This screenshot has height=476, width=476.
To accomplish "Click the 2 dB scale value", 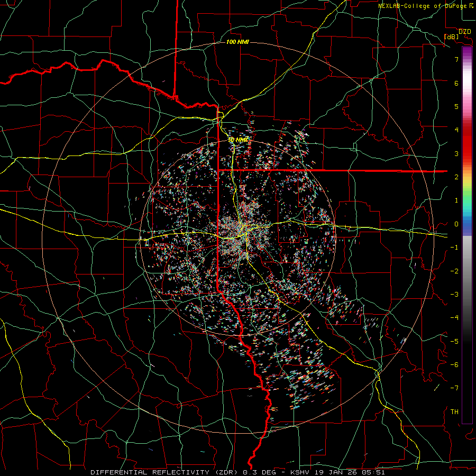I will 456,177.
